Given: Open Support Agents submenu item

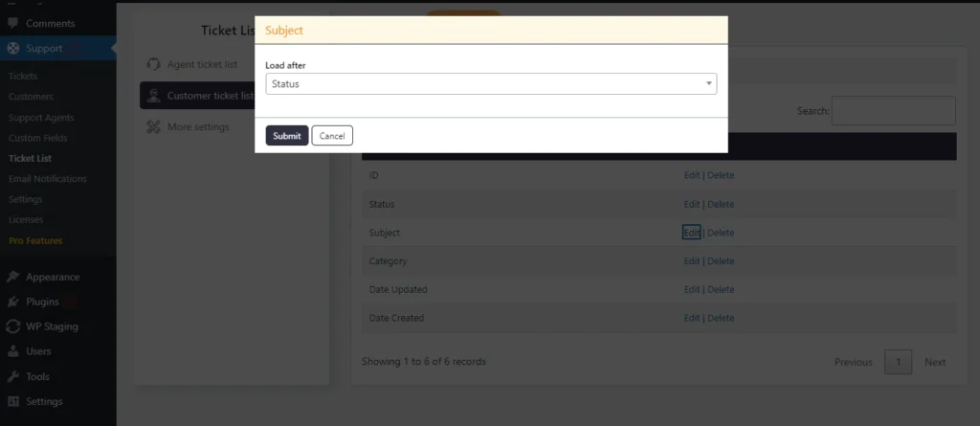Looking at the screenshot, I should coord(41,118).
